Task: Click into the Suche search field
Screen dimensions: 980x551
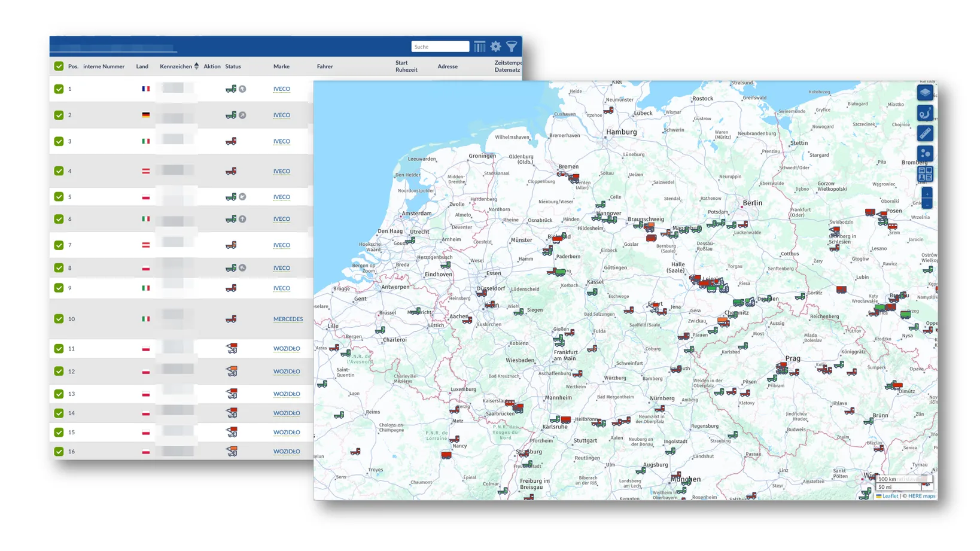Action: [x=440, y=47]
